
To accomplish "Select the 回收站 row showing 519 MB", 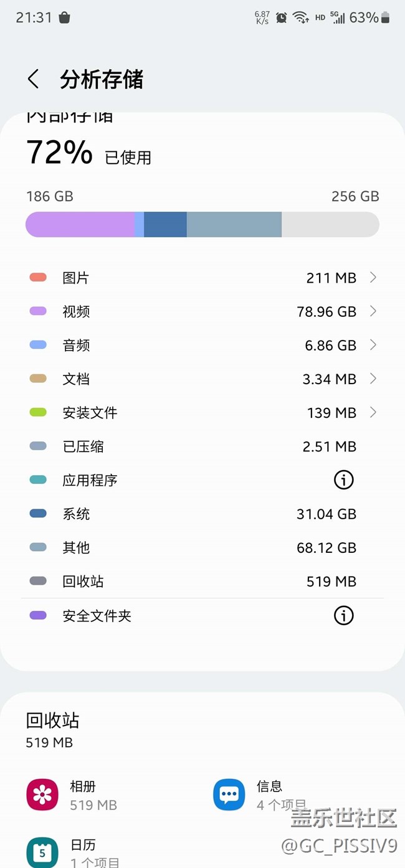I will [202, 582].
